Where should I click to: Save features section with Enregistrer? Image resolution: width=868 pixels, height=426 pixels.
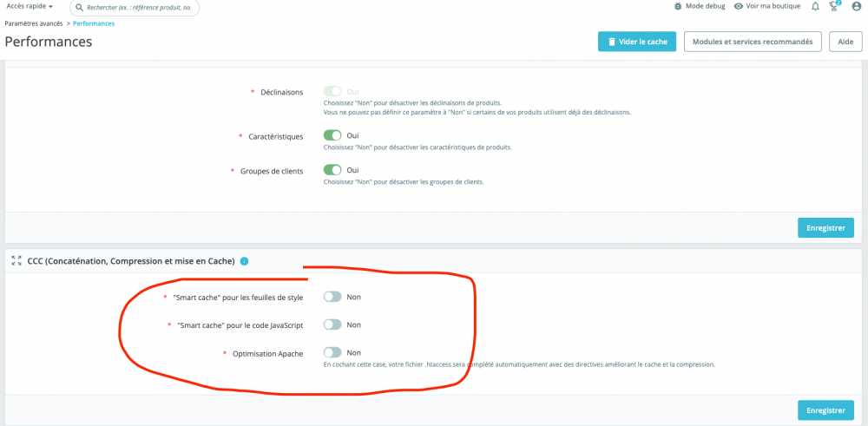(x=826, y=227)
